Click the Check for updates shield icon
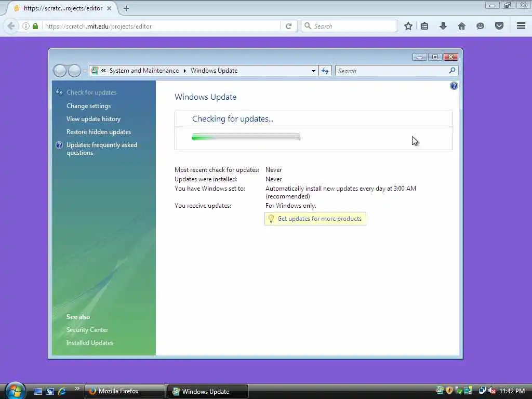 (59, 92)
